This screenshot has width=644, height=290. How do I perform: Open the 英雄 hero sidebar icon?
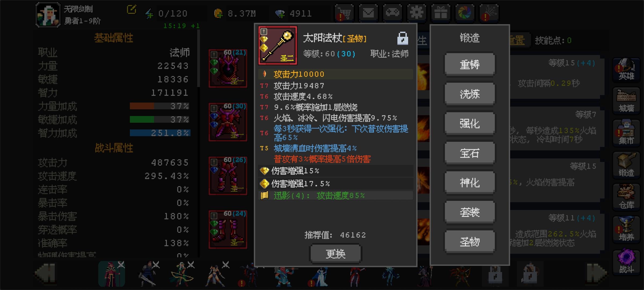tap(626, 69)
